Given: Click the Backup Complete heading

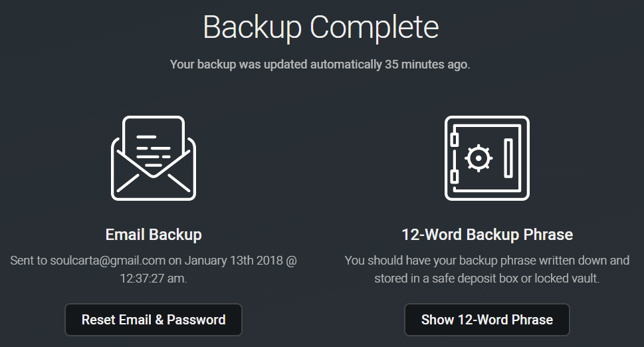Looking at the screenshot, I should pyautogui.click(x=321, y=27).
